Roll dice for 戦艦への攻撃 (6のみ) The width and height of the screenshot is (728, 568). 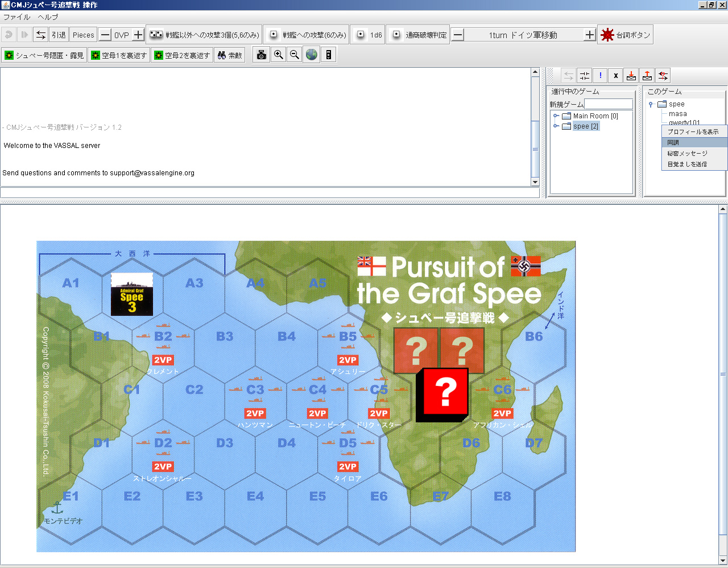(306, 35)
